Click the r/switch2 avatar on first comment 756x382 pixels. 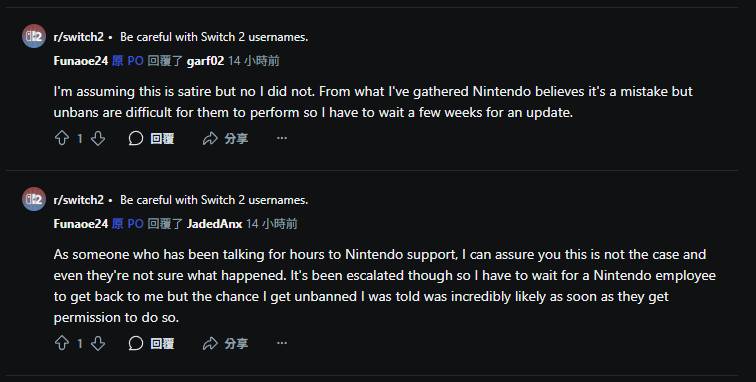[34, 36]
